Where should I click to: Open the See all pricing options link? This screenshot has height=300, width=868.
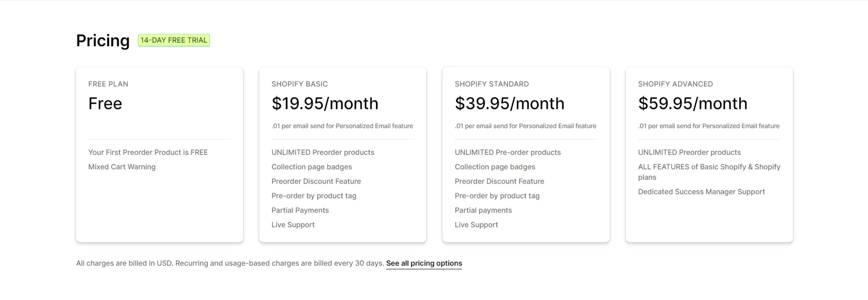click(424, 263)
